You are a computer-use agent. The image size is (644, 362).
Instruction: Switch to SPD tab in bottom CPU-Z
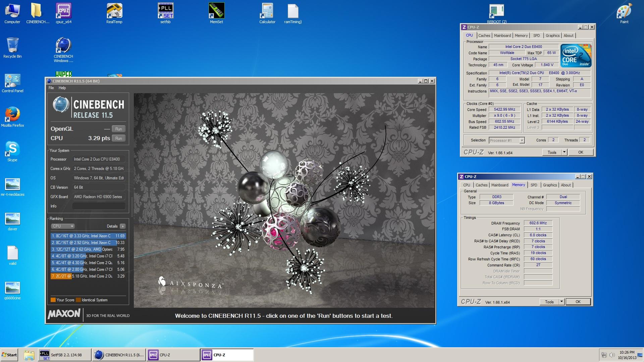(x=534, y=185)
